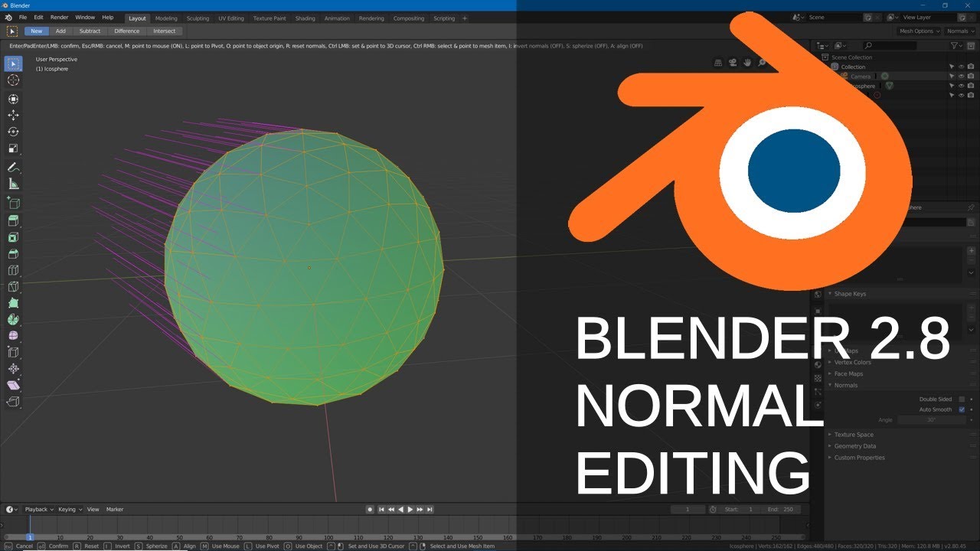This screenshot has height=551, width=980.
Task: Toggle Collection render visibility icon
Action: click(x=971, y=67)
